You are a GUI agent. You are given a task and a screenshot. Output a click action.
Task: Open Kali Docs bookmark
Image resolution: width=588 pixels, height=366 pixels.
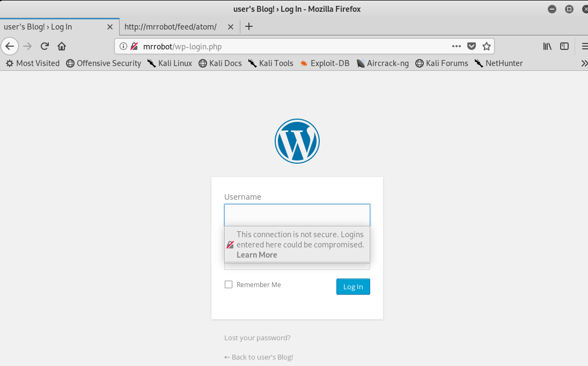tap(220, 63)
